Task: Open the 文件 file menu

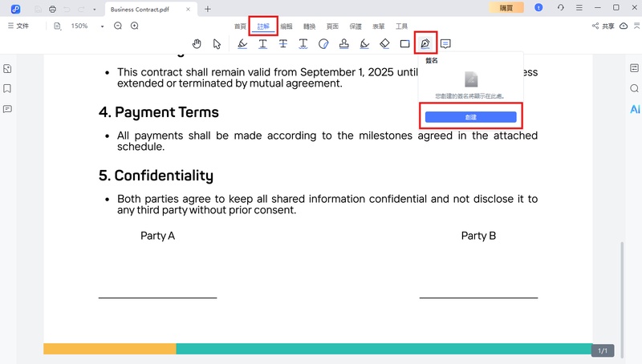Action: (x=18, y=26)
